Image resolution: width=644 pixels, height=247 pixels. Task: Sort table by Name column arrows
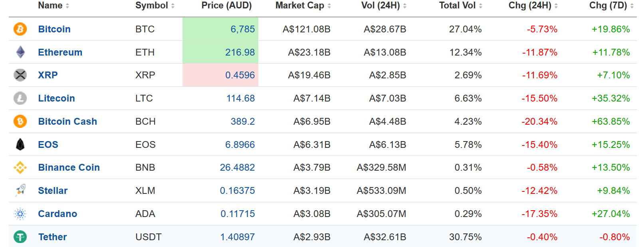(x=67, y=6)
